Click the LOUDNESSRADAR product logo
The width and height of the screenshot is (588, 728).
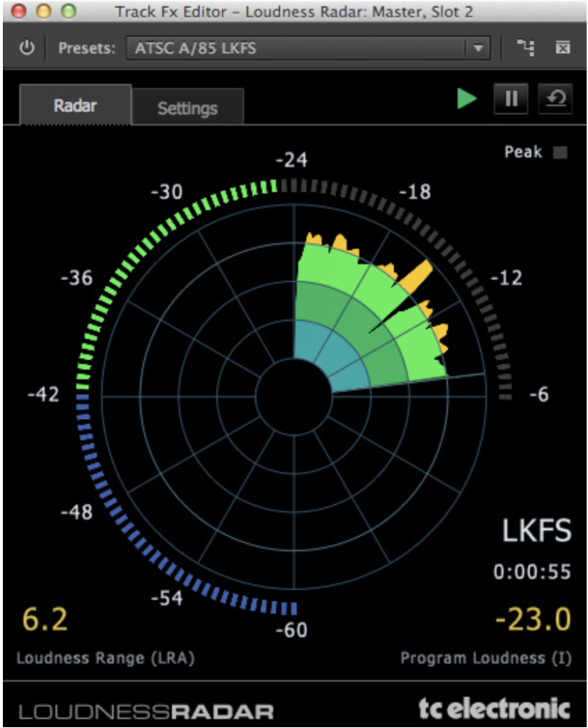(x=146, y=712)
